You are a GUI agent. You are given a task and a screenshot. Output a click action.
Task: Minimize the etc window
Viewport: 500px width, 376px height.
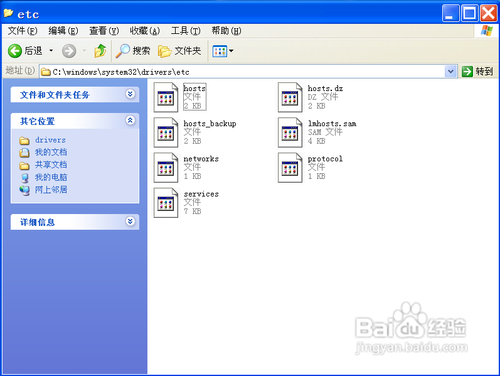click(450, 13)
